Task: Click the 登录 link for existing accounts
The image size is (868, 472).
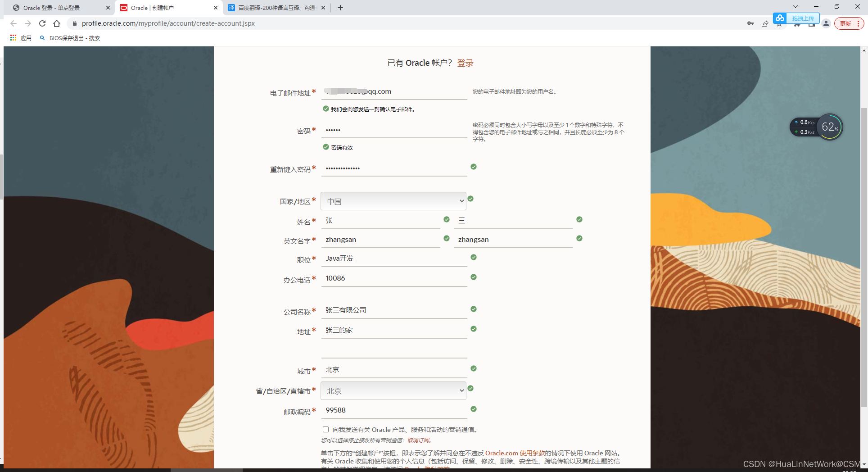Action: [465, 63]
